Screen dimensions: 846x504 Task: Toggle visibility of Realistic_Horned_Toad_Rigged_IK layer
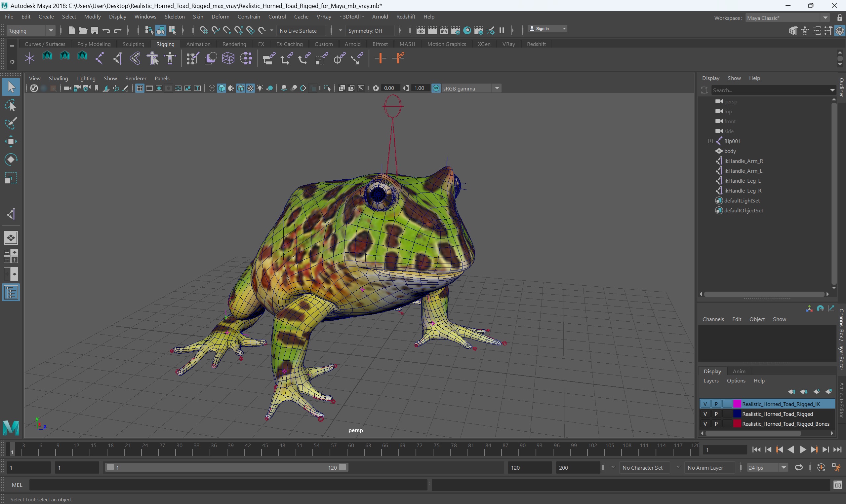pyautogui.click(x=705, y=404)
